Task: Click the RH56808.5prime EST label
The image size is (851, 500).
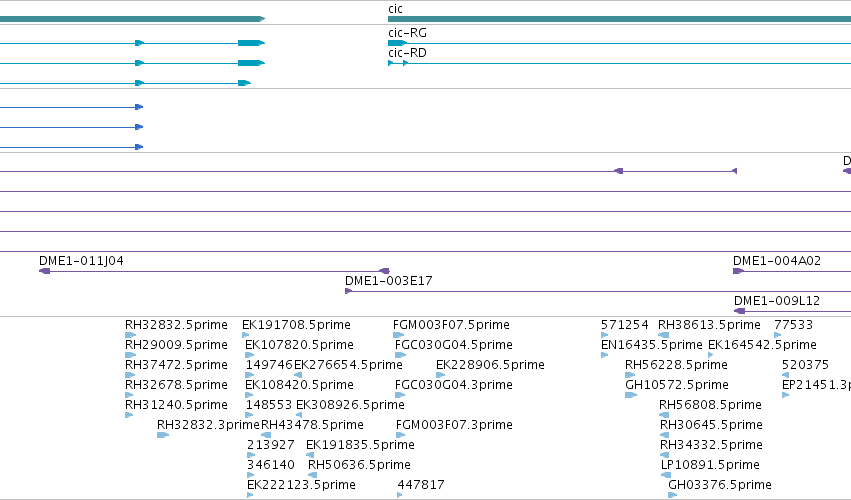Action: coord(710,405)
